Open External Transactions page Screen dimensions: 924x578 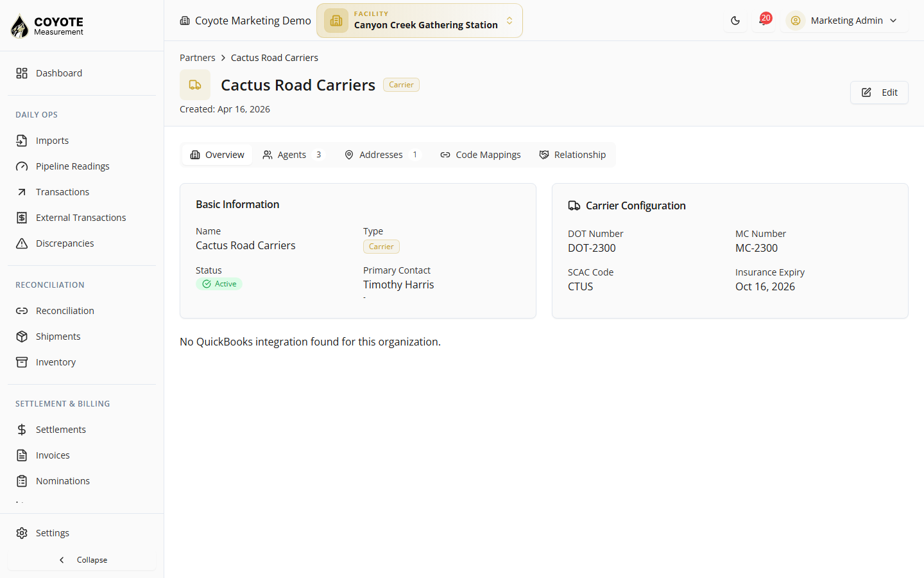tap(81, 218)
